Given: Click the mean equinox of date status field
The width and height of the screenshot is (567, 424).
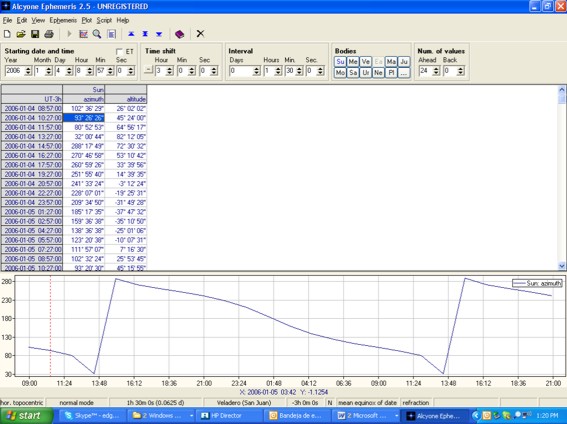Looking at the screenshot, I should coord(367,403).
